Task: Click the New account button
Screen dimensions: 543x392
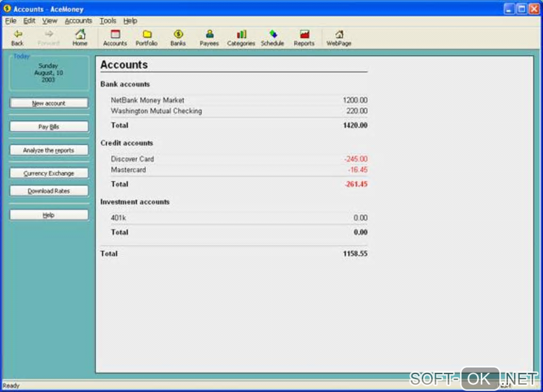Action: click(49, 103)
